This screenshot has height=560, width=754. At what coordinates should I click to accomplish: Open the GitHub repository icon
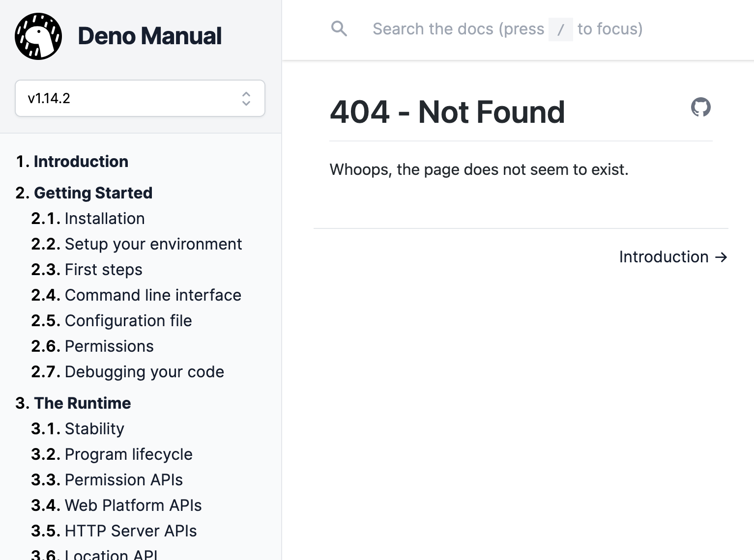[x=701, y=108]
